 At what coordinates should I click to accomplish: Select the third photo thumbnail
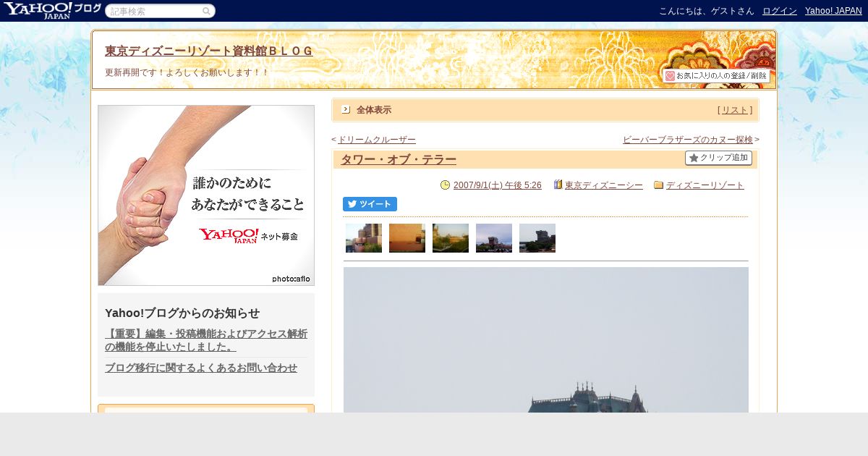coord(451,238)
